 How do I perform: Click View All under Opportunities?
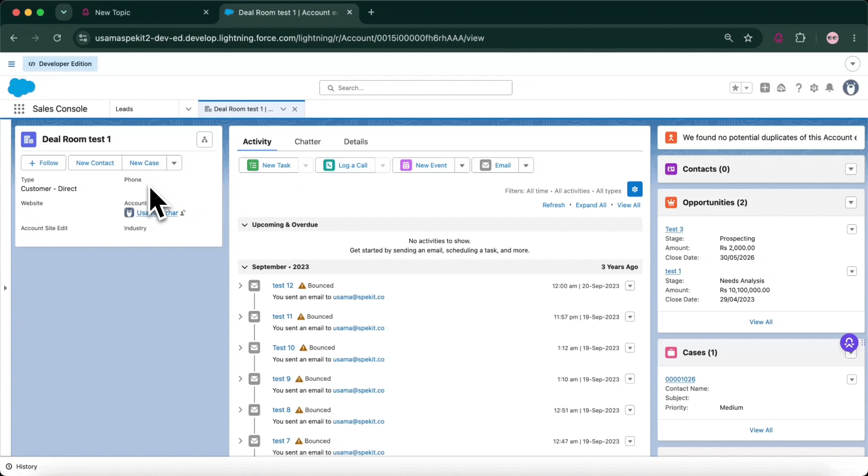(761, 322)
